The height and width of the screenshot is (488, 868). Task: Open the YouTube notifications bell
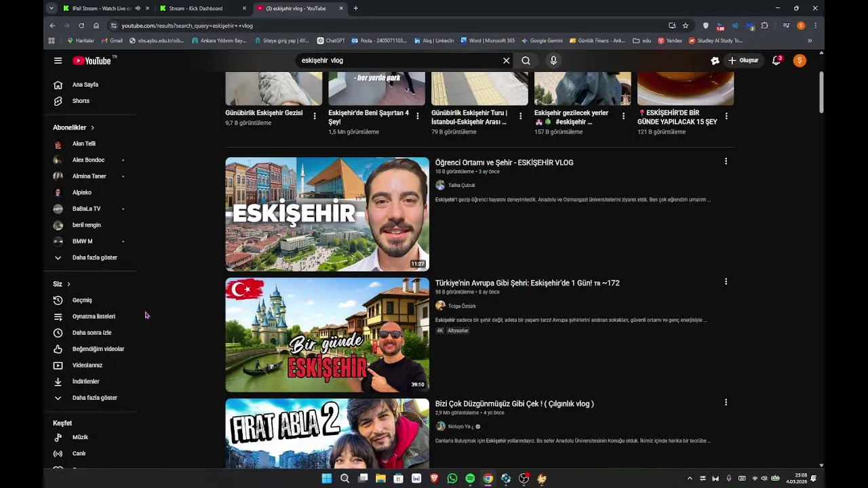pyautogui.click(x=776, y=60)
